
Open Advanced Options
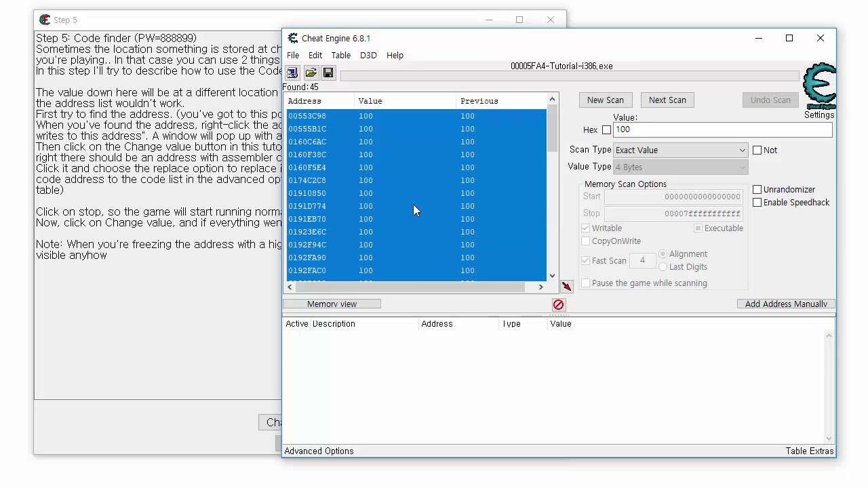(x=319, y=451)
